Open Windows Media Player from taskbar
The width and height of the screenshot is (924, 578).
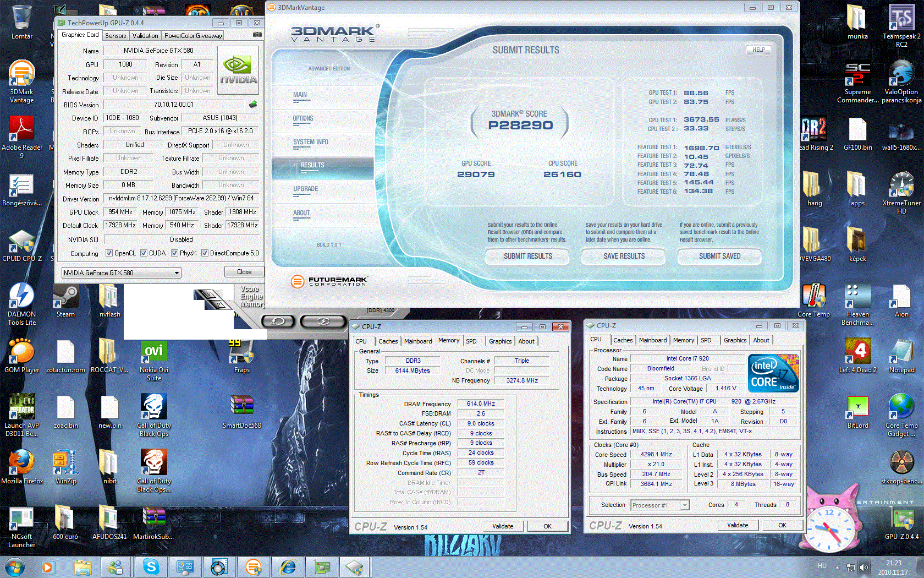point(48,567)
